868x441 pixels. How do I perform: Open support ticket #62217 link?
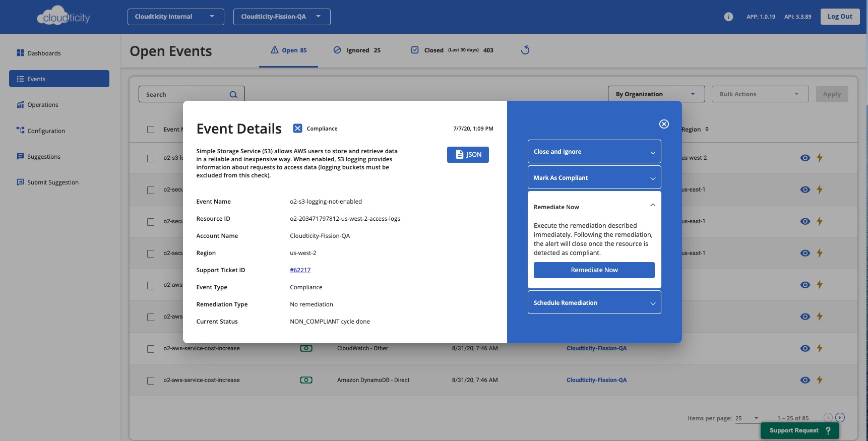pyautogui.click(x=300, y=270)
